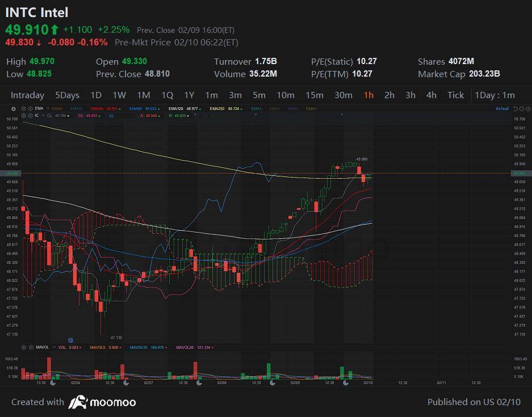Screen dimensions: 532x417
Task: Click the Turnover value 1.75B
Action: pos(266,61)
